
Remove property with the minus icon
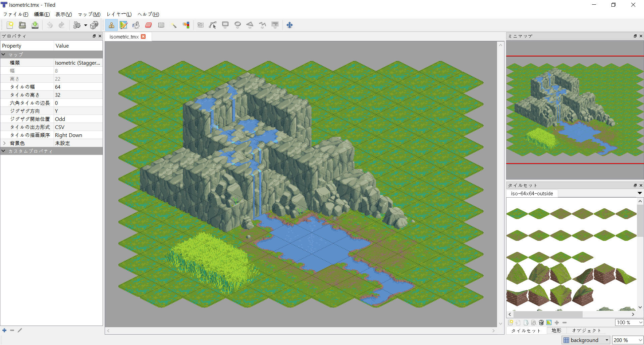[12, 330]
